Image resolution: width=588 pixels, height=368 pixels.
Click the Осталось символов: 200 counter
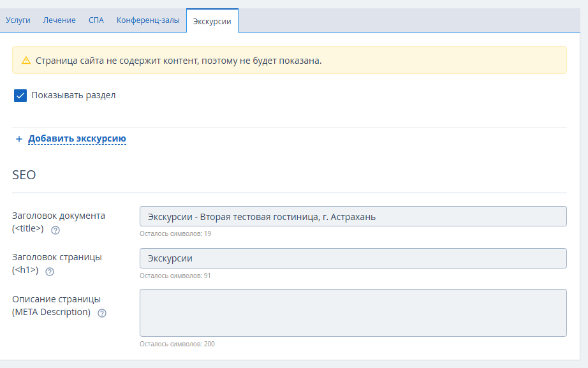coord(177,344)
